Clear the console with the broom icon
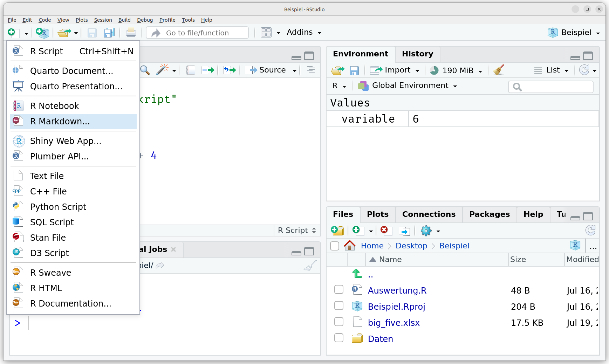The image size is (609, 364). [x=310, y=265]
